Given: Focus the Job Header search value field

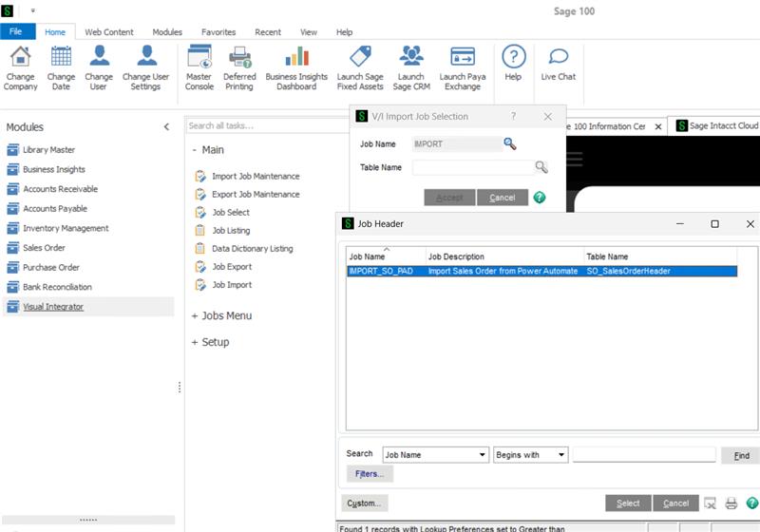Looking at the screenshot, I should pyautogui.click(x=644, y=454).
